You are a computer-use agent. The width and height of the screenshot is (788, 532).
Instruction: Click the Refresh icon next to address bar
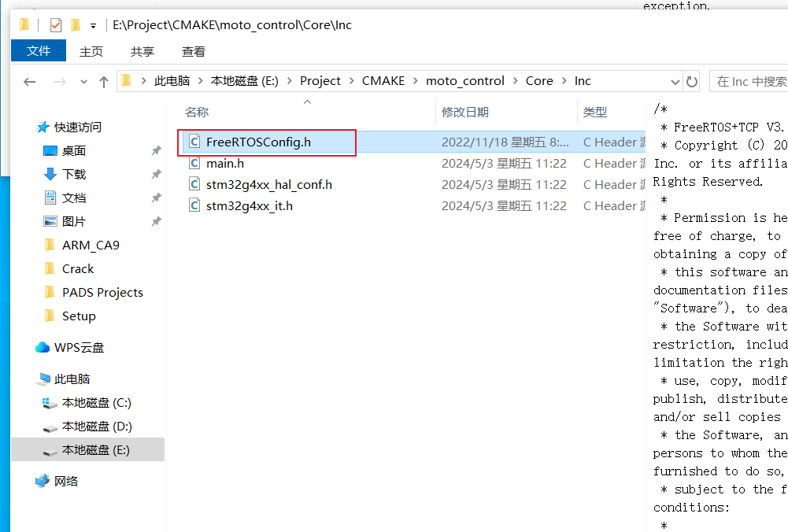693,80
